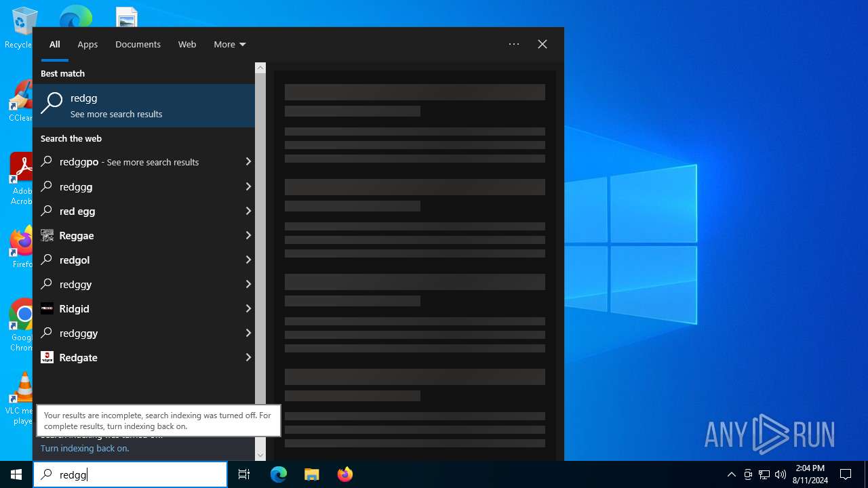Close the search panel
Image resolution: width=868 pixels, height=488 pixels.
pos(542,44)
